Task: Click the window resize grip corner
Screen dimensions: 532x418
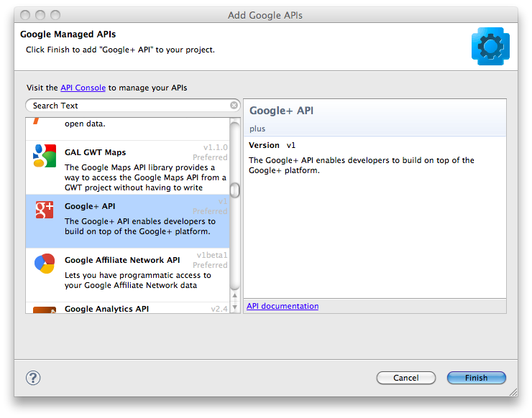Action: [x=512, y=392]
